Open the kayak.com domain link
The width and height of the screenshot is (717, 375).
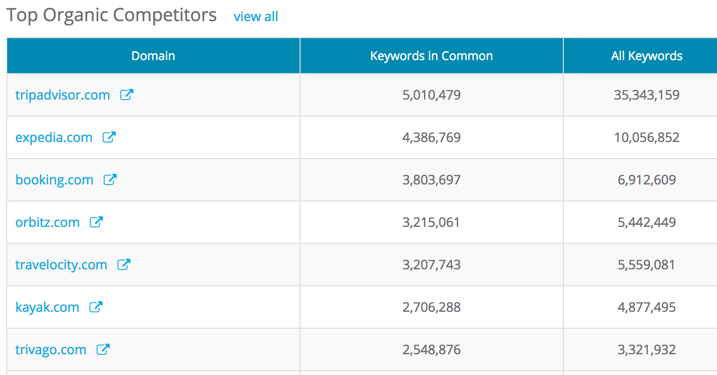point(47,307)
